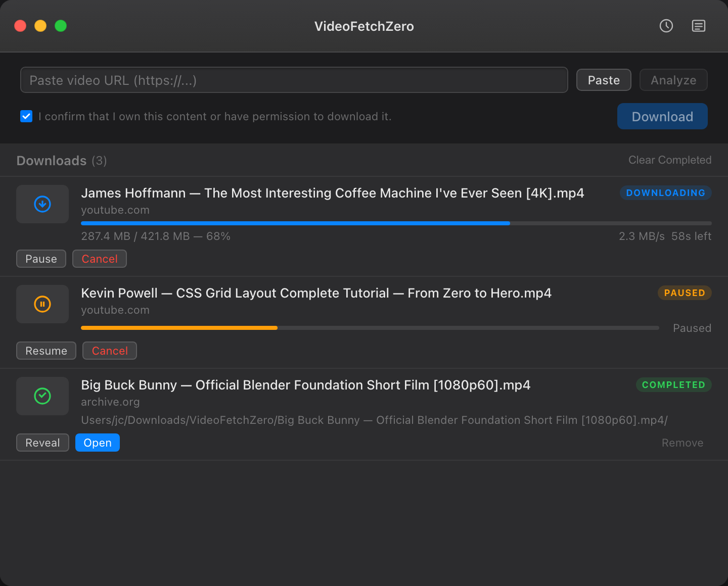The image size is (728, 586).
Task: Toggle the permission confirmation checkbox
Action: click(x=26, y=116)
